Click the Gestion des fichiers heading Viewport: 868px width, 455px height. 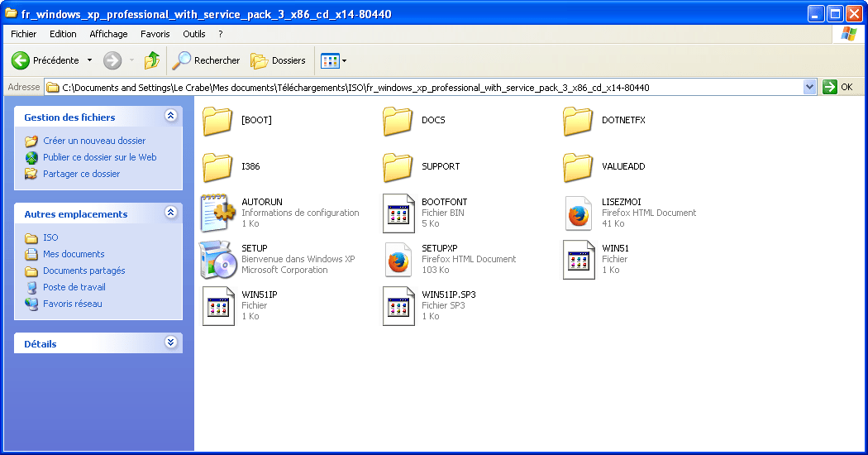tap(69, 117)
